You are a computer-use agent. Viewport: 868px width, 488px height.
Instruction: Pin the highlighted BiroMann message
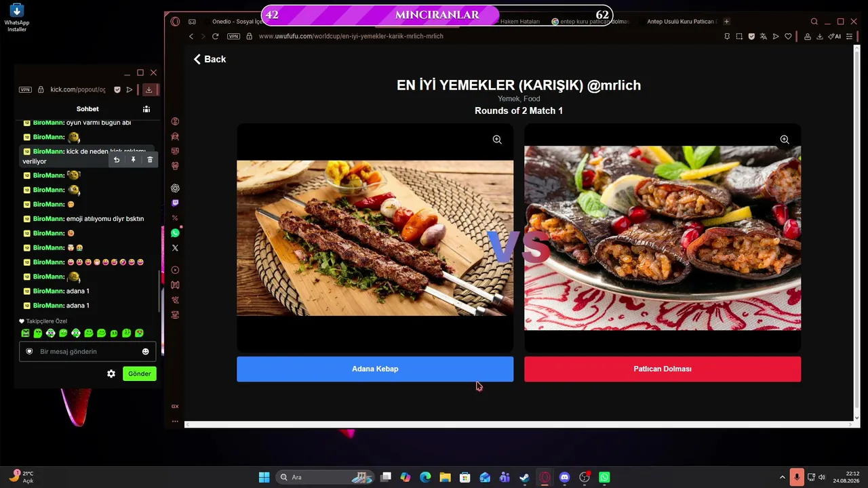[133, 160]
